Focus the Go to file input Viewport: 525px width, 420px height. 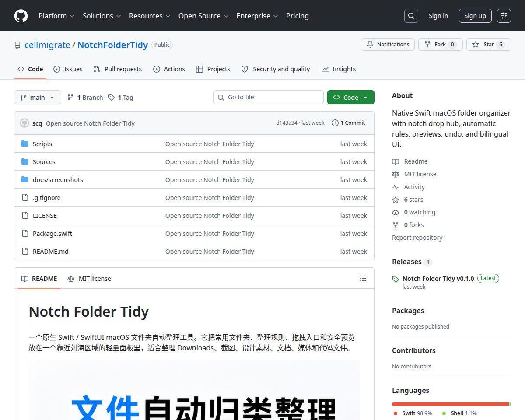tap(269, 97)
